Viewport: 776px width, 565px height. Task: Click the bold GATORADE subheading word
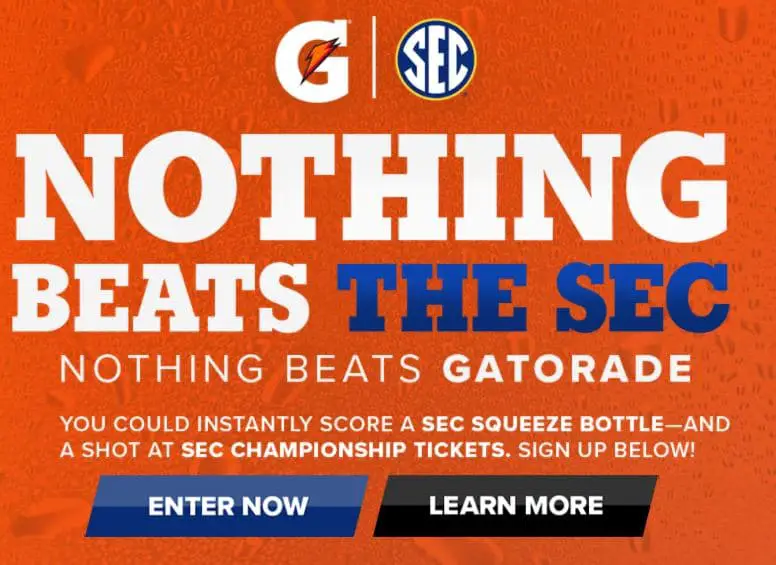567,369
